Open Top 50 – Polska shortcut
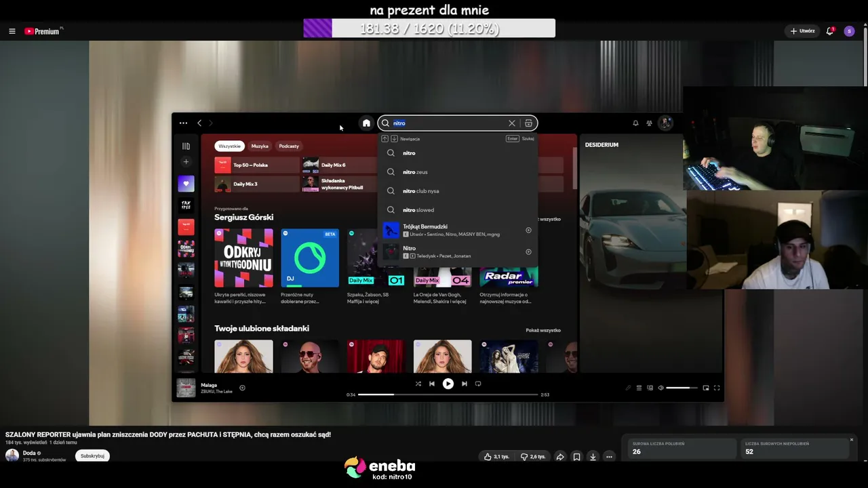Viewport: 868px width, 488px height. point(256,165)
